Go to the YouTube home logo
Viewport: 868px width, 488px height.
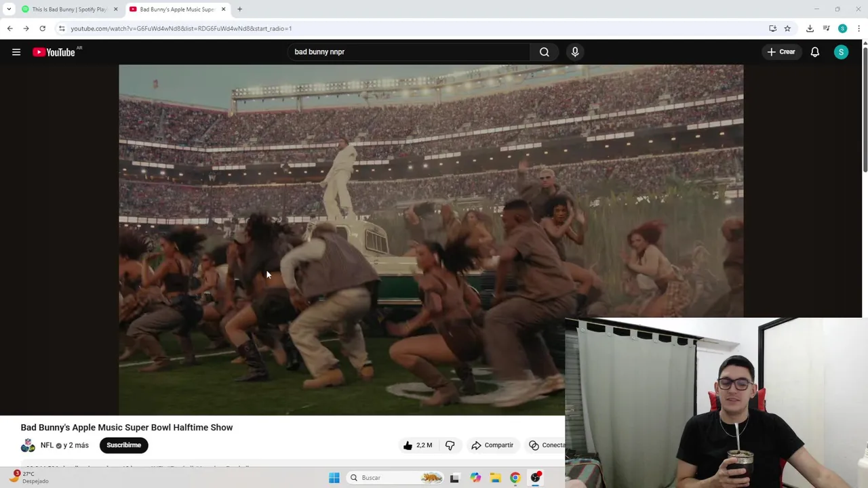tap(54, 52)
